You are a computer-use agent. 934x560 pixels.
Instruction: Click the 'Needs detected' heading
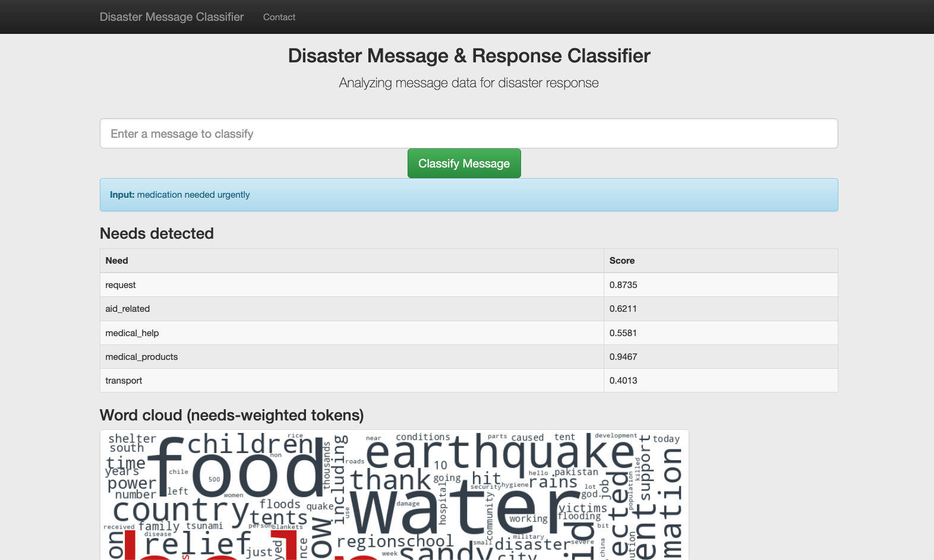tap(157, 233)
